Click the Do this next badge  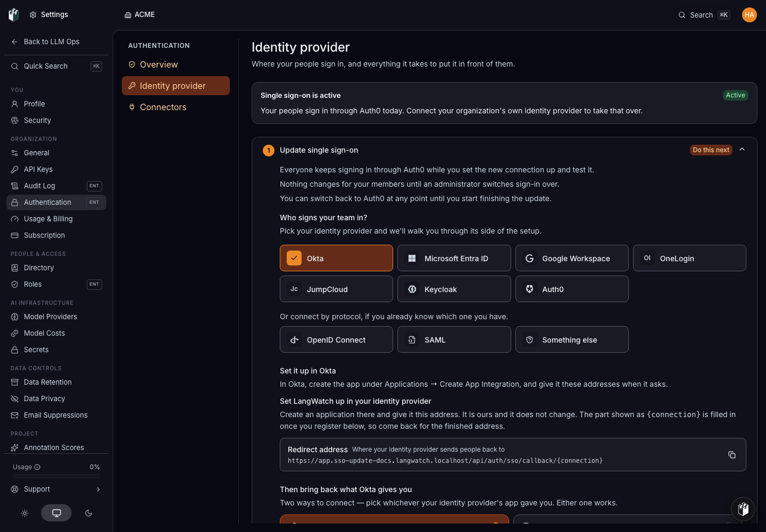coord(711,150)
